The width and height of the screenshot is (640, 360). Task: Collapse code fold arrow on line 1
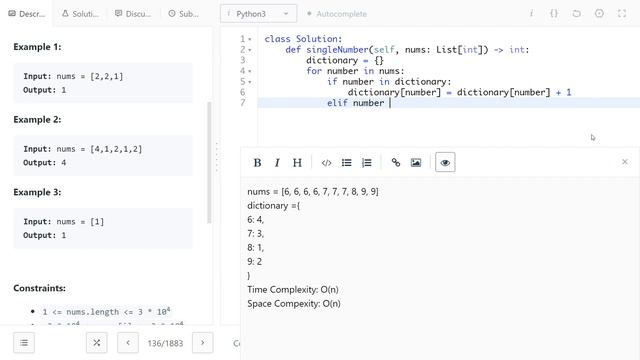(250, 40)
